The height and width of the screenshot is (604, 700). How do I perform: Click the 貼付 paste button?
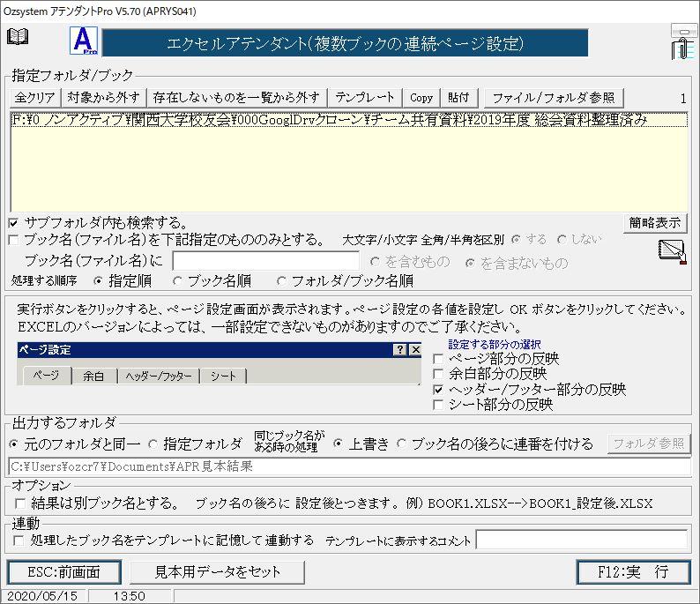458,97
